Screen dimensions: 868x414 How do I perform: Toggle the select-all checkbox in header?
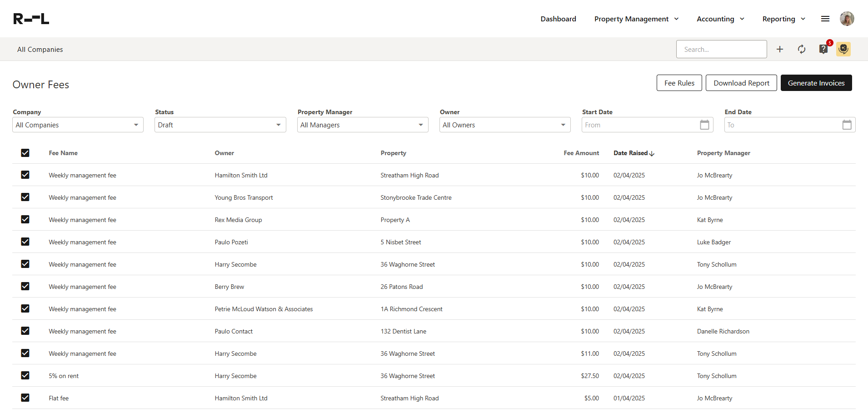point(25,153)
